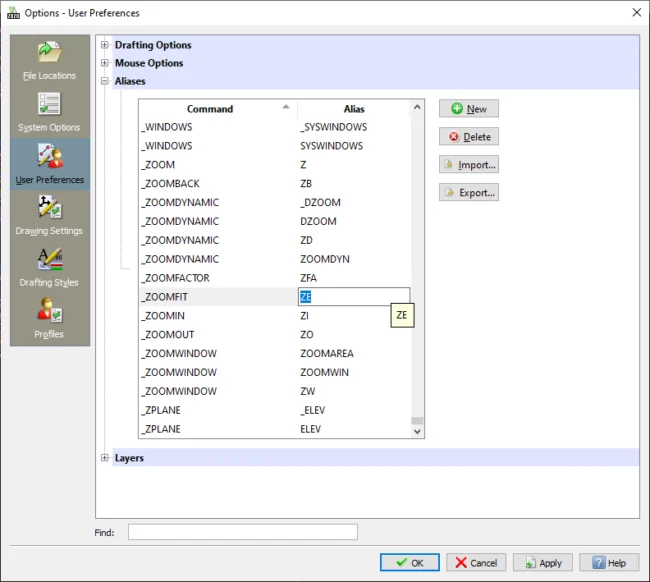Viewport: 650px width, 582px height.
Task: Select the User Preferences icon
Action: (x=49, y=164)
